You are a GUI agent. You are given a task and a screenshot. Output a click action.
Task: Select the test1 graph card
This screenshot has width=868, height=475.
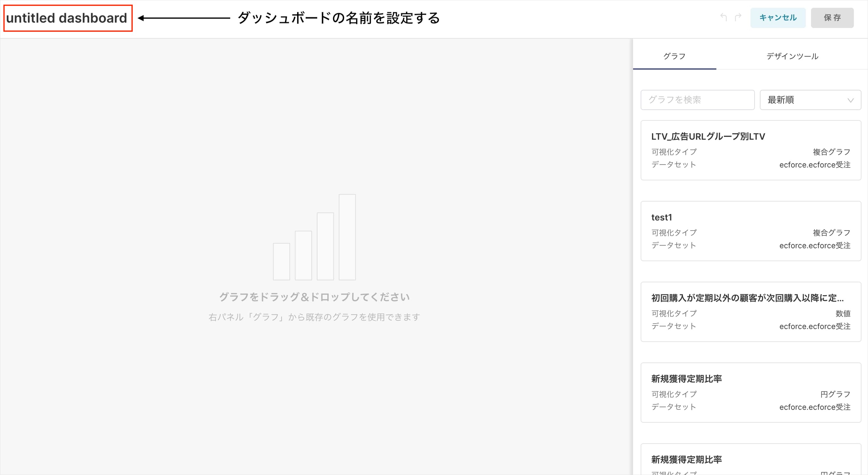[x=751, y=231]
